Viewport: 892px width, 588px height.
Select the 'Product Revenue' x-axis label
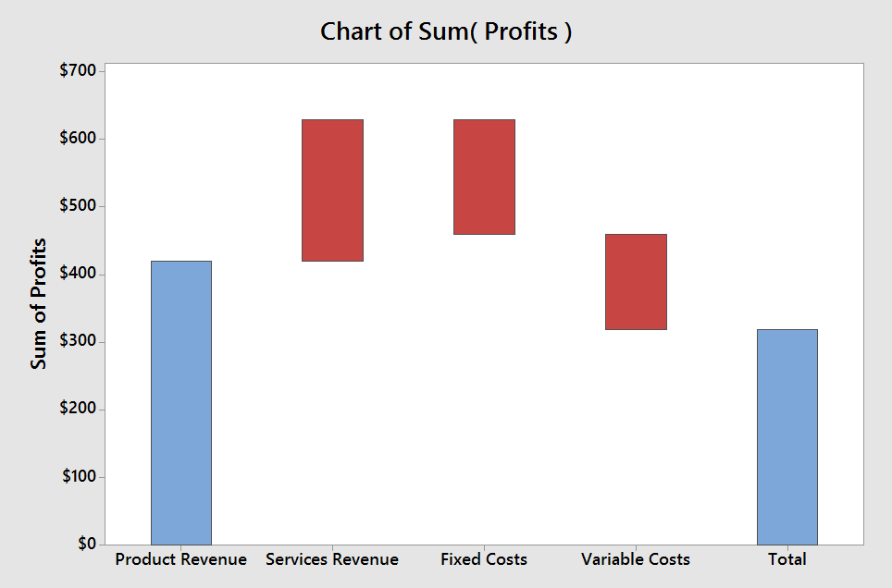pyautogui.click(x=181, y=559)
